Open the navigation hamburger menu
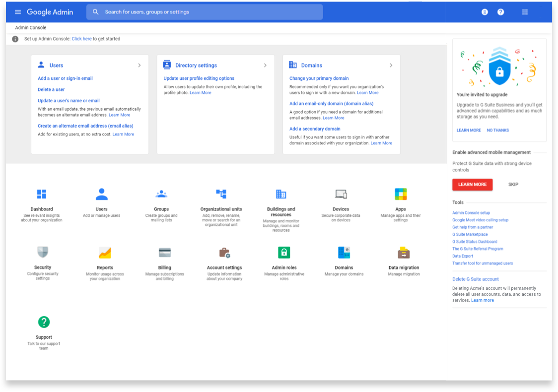558x392 pixels. (x=18, y=11)
